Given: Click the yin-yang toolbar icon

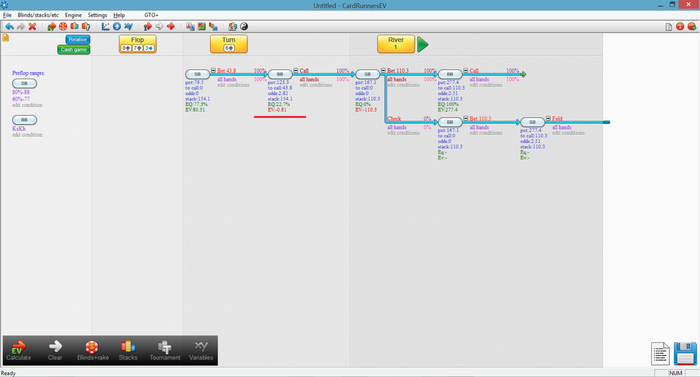Looking at the screenshot, I should tap(244, 26).
